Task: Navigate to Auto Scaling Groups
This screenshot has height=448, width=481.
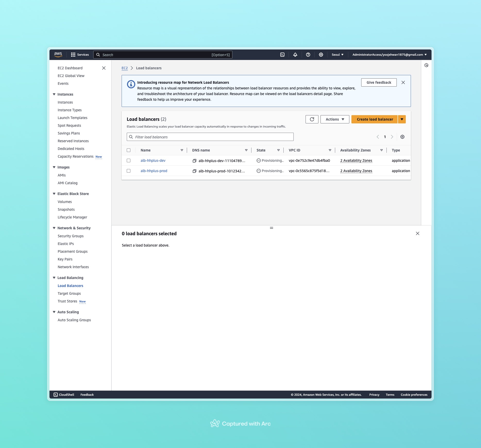Action: pyautogui.click(x=74, y=320)
